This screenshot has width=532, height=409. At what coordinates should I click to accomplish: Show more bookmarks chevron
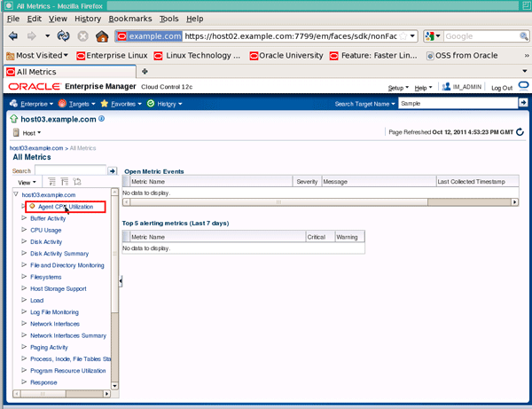(526, 55)
